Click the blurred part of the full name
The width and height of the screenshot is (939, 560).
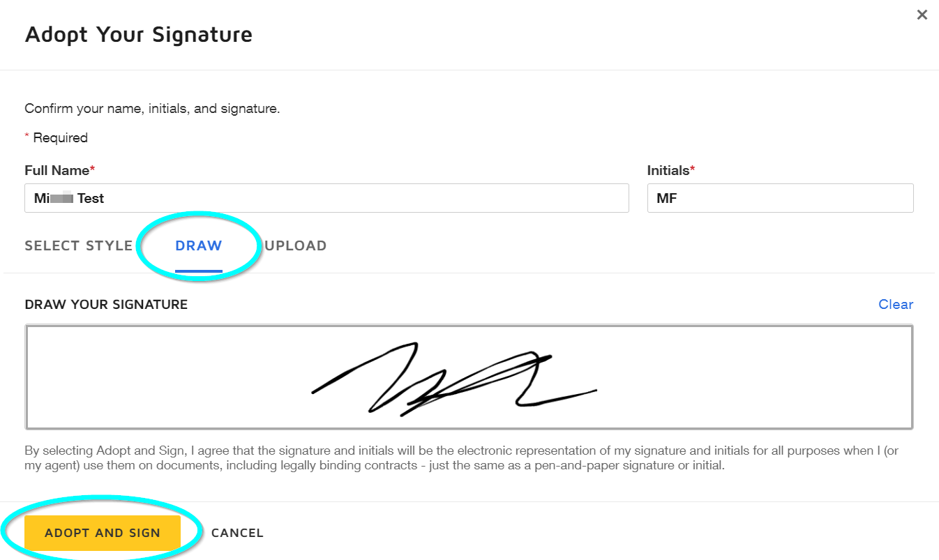(63, 198)
